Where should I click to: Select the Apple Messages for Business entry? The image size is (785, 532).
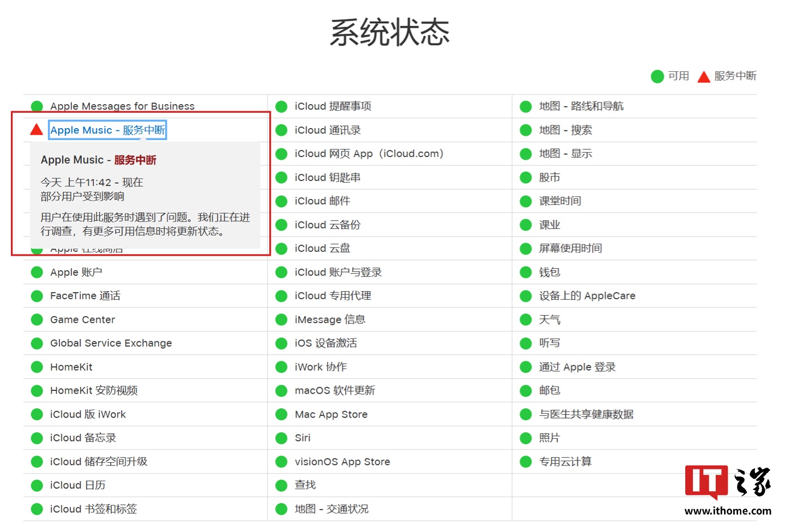point(122,106)
